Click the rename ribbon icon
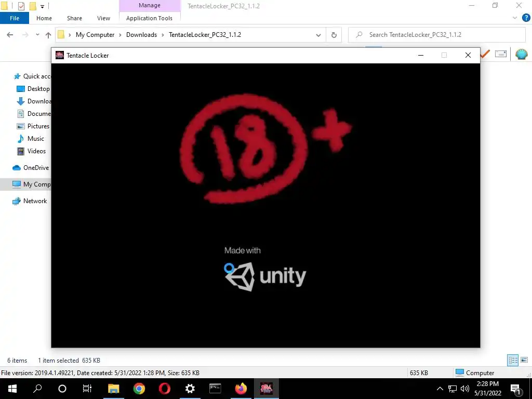 coord(501,54)
